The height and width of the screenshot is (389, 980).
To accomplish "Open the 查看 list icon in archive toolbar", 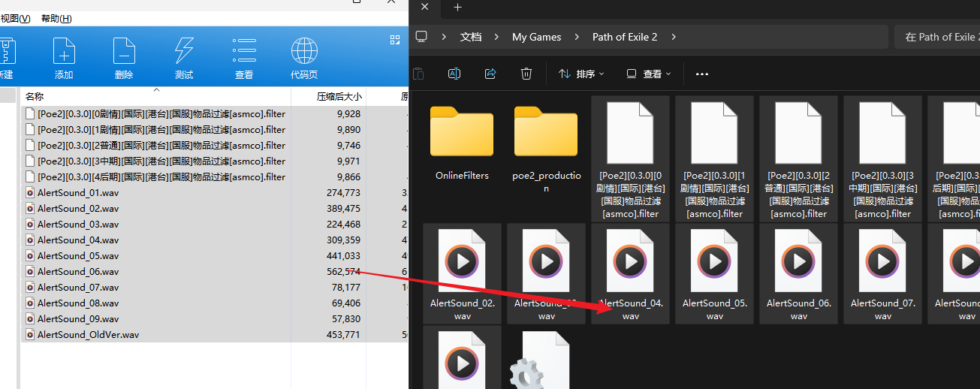I will tap(244, 58).
